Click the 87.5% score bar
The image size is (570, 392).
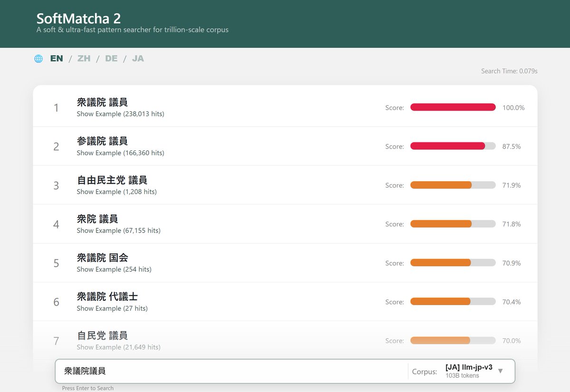point(453,146)
